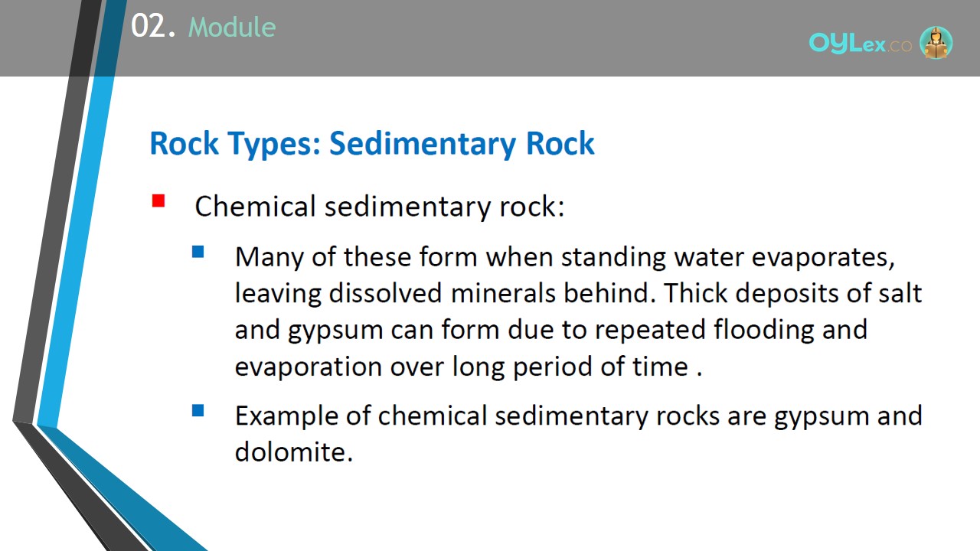Click the line "evaporation over long period of time"
Image resolution: width=980 pixels, height=551 pixels.
[x=469, y=367]
